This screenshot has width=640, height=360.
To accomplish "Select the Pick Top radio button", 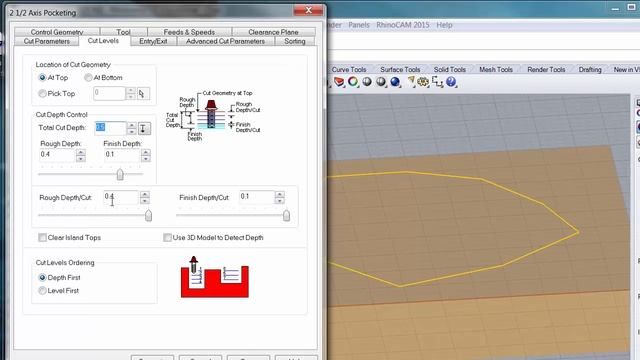I will click(42, 93).
